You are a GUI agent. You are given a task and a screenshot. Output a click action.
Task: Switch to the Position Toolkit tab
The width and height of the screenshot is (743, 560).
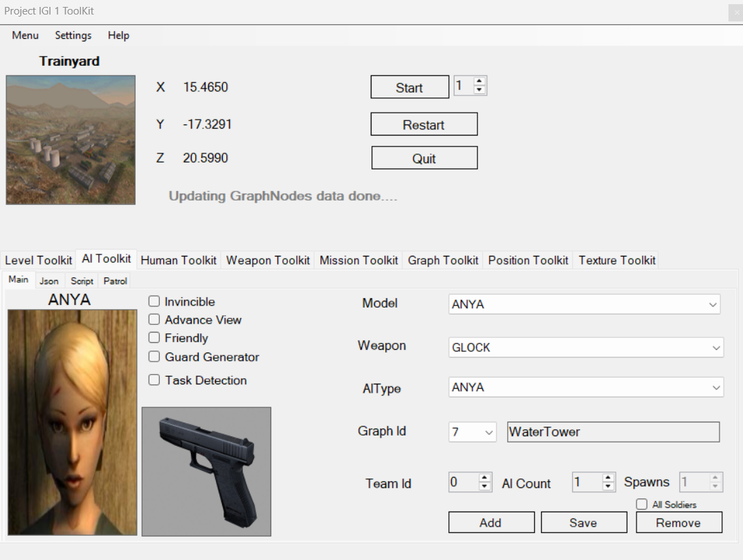tap(528, 261)
